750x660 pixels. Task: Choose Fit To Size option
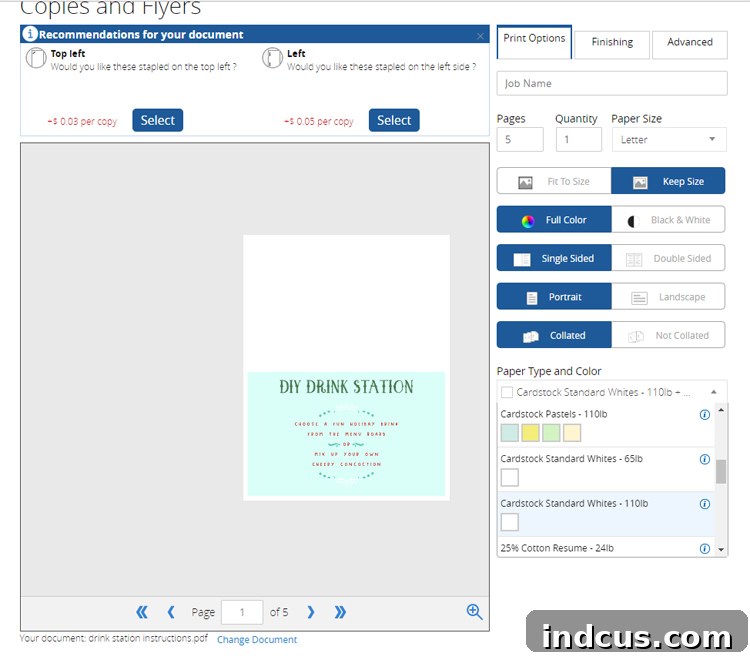pos(554,181)
